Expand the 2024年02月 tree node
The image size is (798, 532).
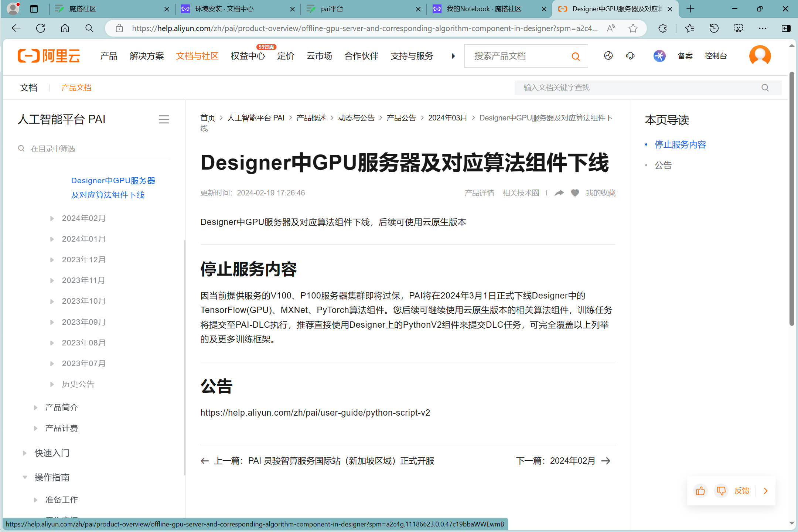pos(52,219)
